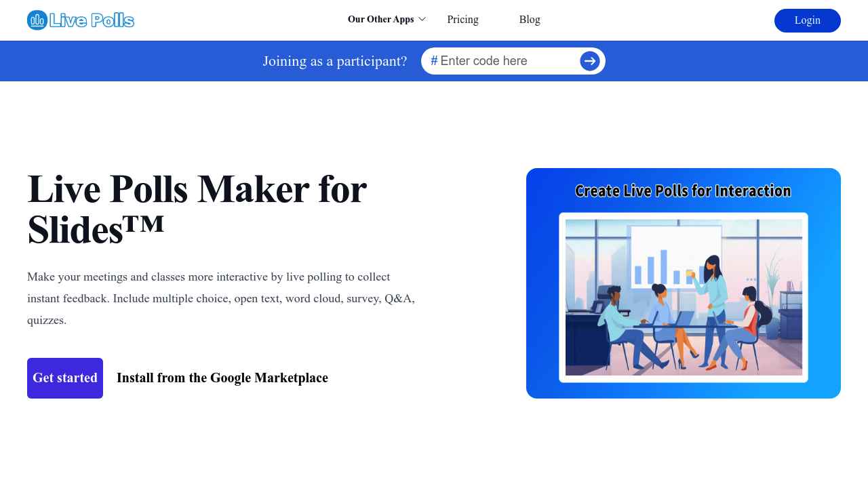
Task: Go to the Pricing page
Action: click(x=462, y=20)
